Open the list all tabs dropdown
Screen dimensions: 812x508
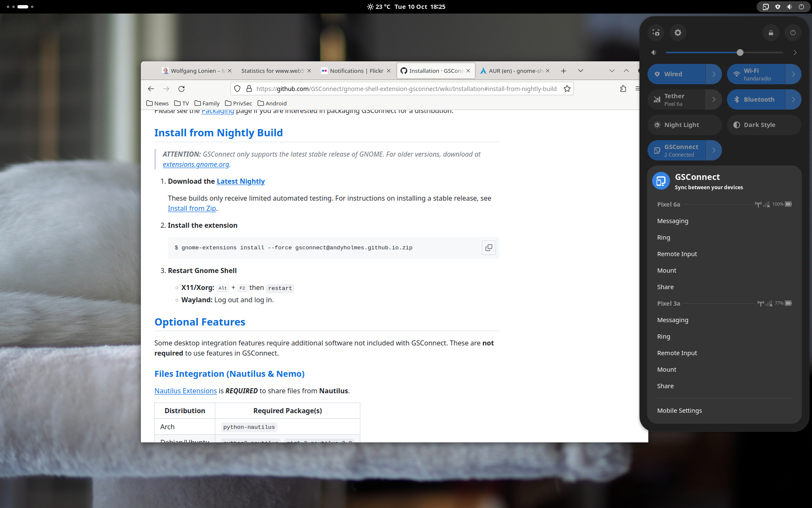[581, 71]
